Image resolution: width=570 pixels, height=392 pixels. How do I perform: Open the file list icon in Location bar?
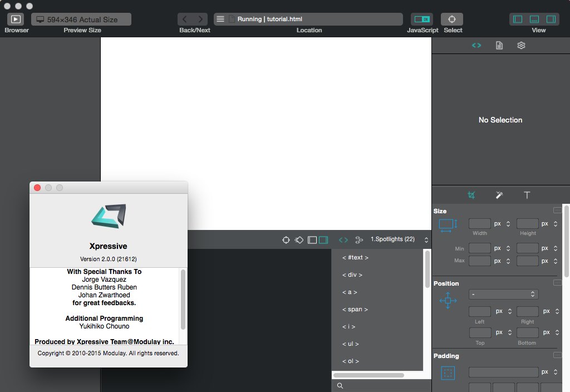coord(220,19)
